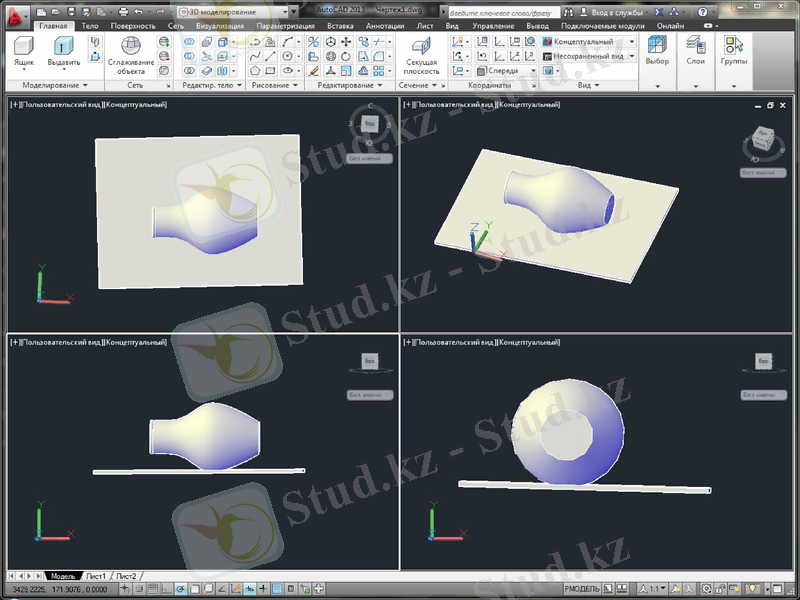Click the Выбор (Selection) cube icon
This screenshot has height=600, width=800.
point(657,50)
